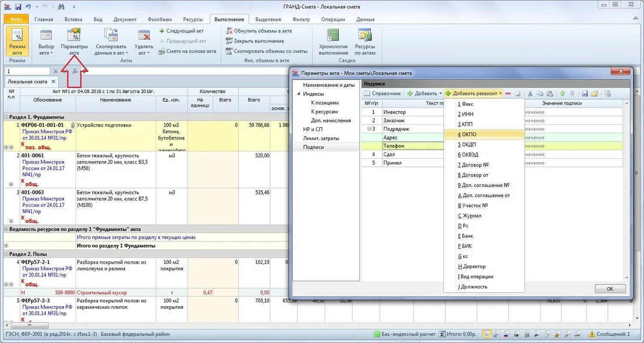The height and width of the screenshot is (343, 644).
Task: Expand Скопировать данные в акт dropdown
Action: [111, 41]
